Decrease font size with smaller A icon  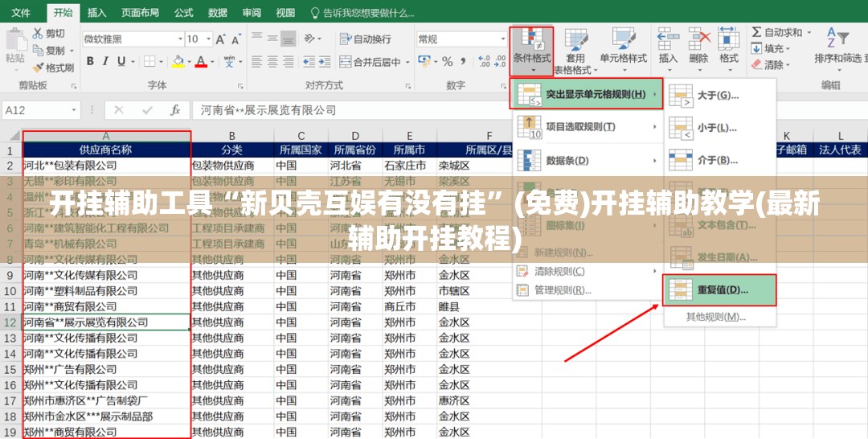coord(235,40)
